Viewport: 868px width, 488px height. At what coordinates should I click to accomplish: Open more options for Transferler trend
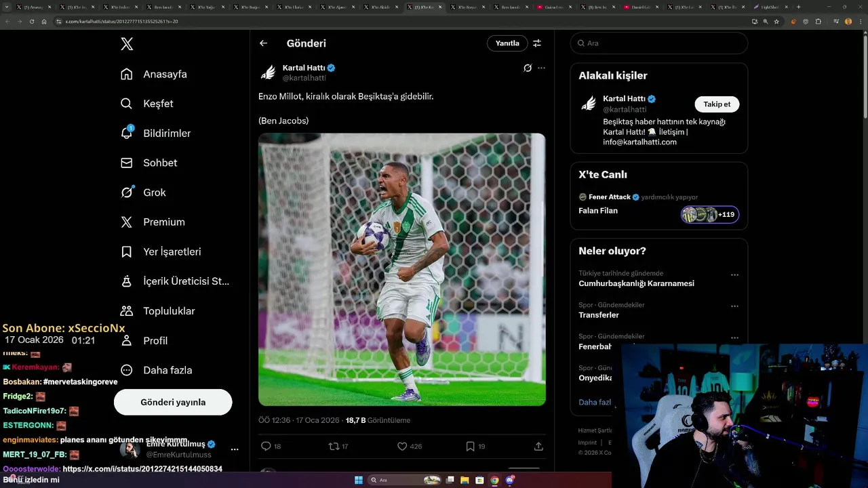(x=734, y=306)
